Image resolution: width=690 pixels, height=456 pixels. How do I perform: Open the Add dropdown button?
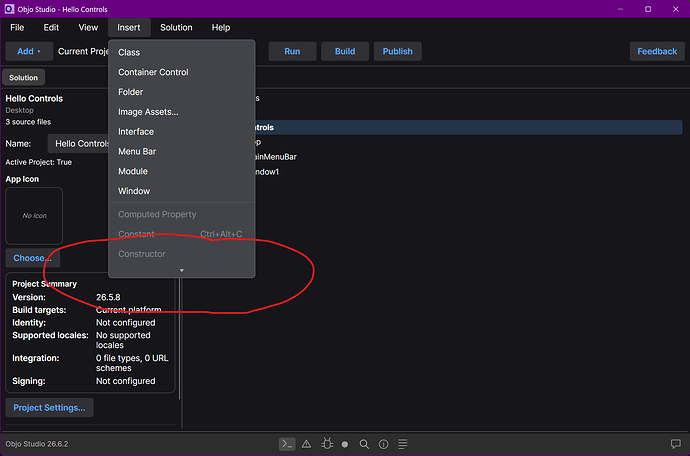(29, 51)
